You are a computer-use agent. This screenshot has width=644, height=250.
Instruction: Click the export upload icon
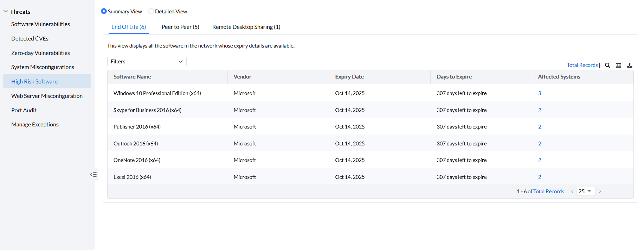coord(630,65)
